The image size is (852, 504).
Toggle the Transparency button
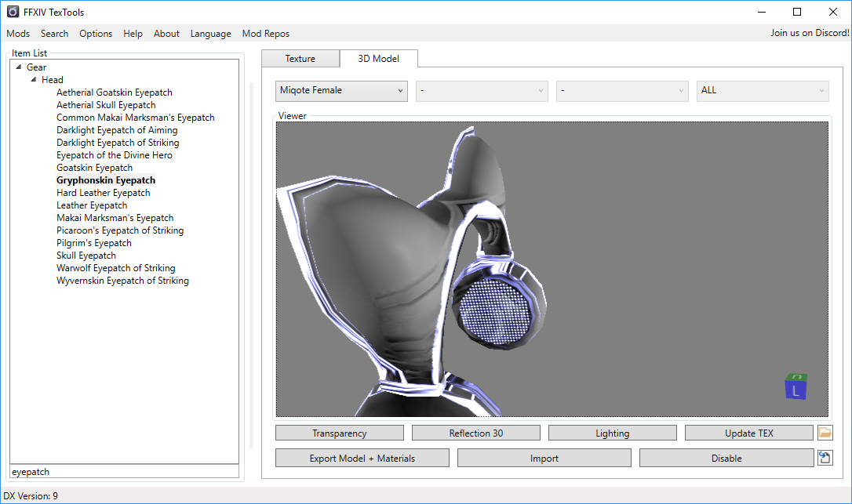coord(340,433)
